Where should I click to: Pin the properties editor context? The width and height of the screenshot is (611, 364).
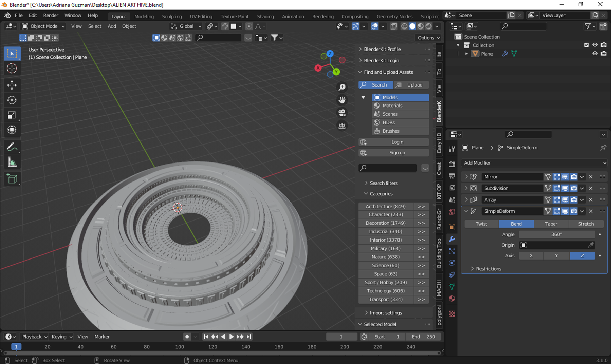pyautogui.click(x=603, y=148)
